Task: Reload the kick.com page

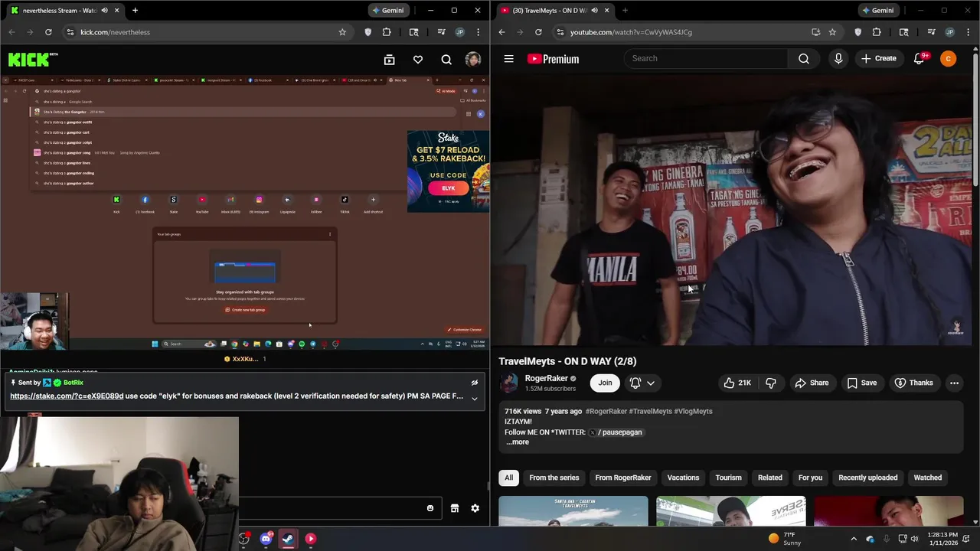Action: coord(48,32)
